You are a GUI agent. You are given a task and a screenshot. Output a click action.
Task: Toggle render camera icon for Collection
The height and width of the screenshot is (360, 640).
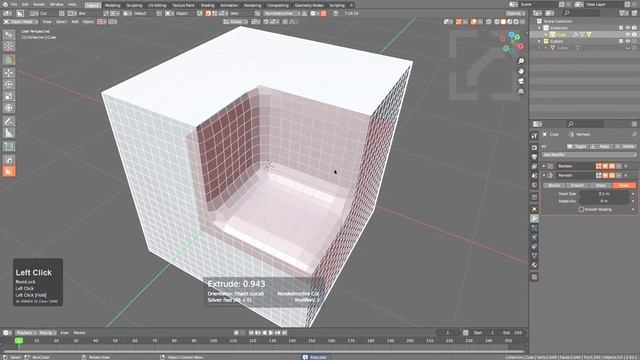[x=634, y=28]
